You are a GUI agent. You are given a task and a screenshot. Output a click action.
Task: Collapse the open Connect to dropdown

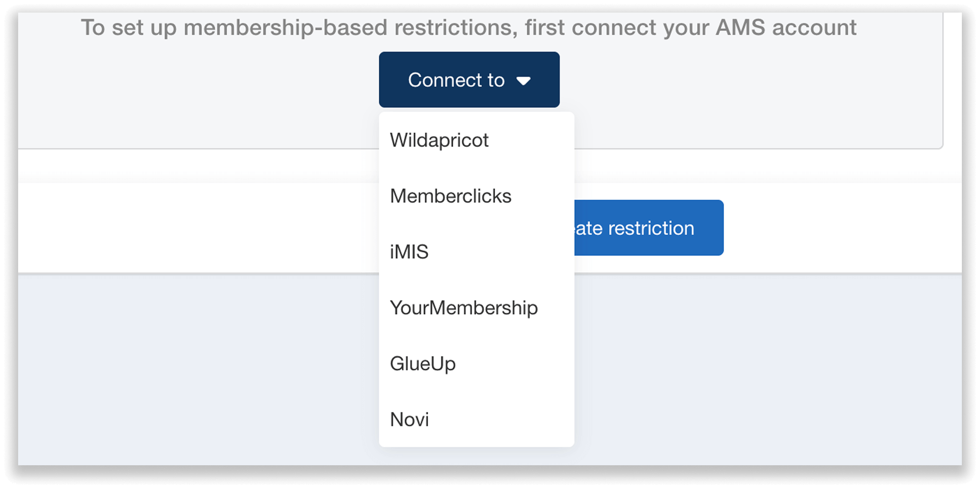pos(469,79)
